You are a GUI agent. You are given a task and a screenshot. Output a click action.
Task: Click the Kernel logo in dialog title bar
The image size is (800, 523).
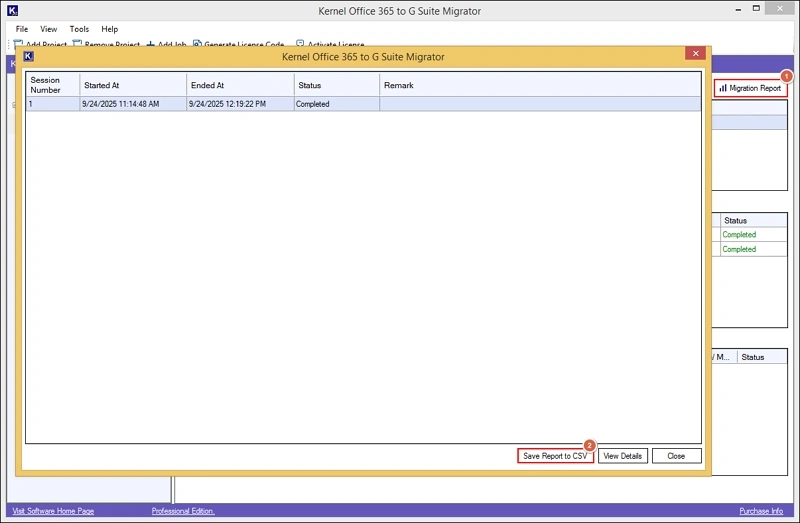28,57
